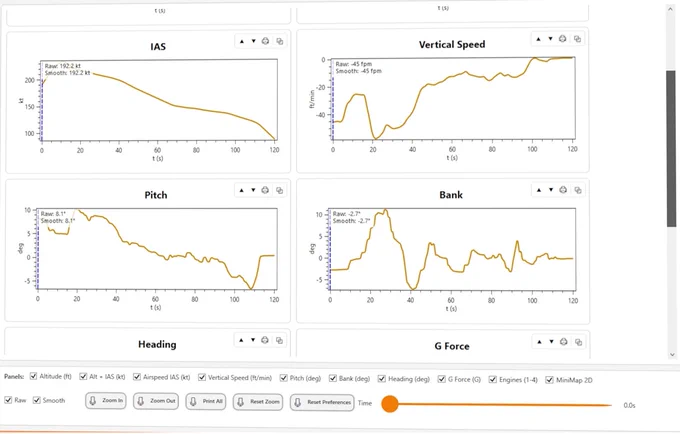This screenshot has width=680, height=434.
Task: Toggle the Vertical Speed (ft/min) checkbox
Action: [x=202, y=377]
